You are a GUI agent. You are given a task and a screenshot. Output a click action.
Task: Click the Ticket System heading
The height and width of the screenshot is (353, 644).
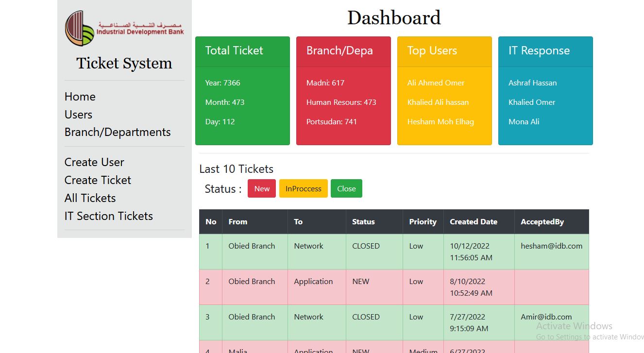pyautogui.click(x=124, y=63)
